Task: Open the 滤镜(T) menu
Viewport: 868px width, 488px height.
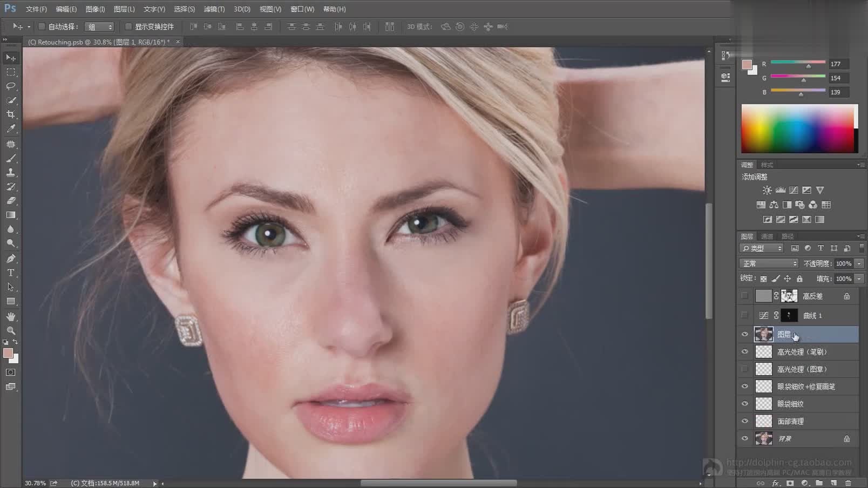Action: coord(214,9)
